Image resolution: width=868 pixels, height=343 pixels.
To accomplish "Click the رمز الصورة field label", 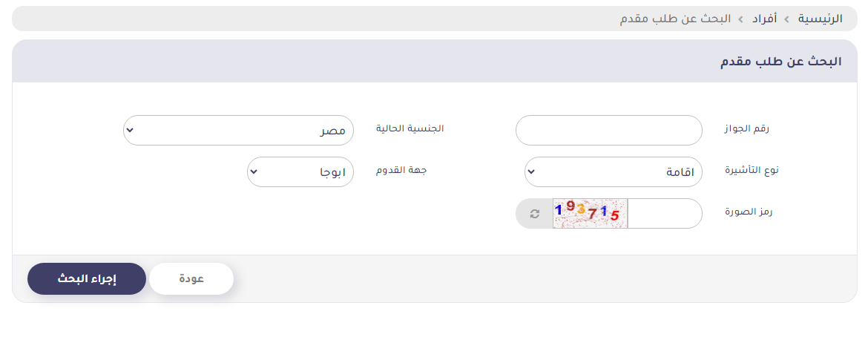I will pos(749,212).
